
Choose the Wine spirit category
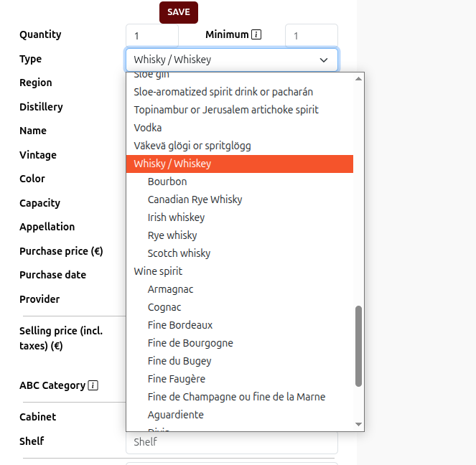click(158, 271)
